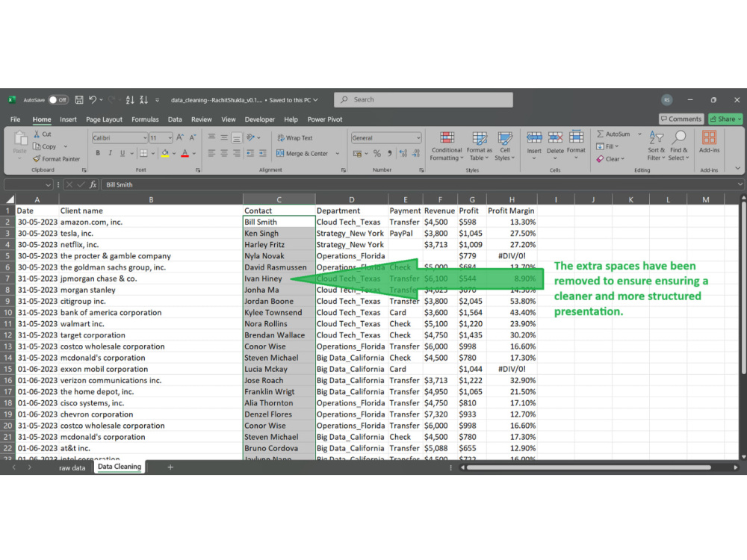
Task: Click the Copy button
Action: point(44,146)
